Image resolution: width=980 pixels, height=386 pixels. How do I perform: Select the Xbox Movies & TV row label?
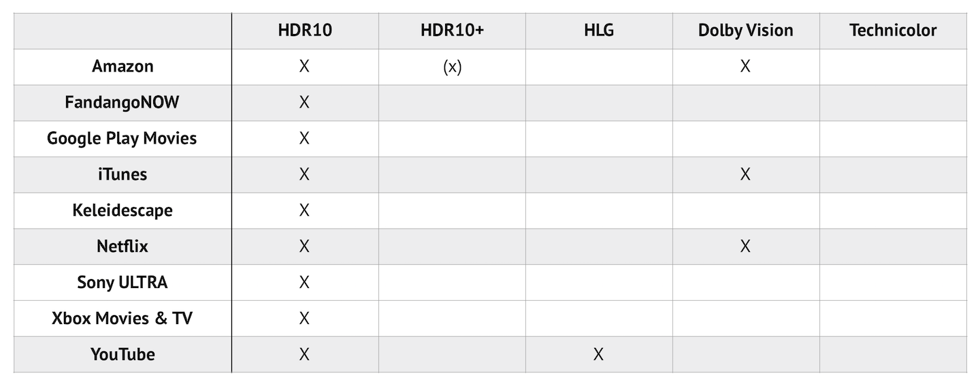tap(122, 319)
